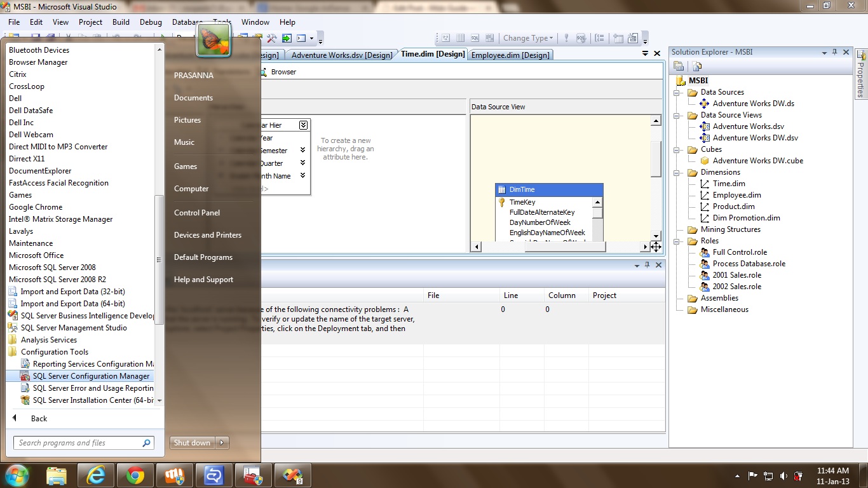Open Reporting Services Configuration Manager

click(93, 364)
